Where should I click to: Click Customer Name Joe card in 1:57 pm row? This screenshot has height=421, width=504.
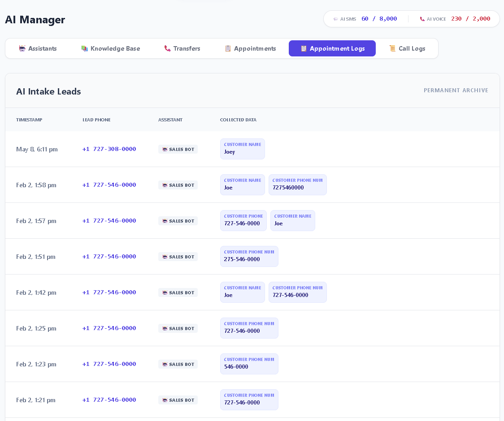coord(293,221)
